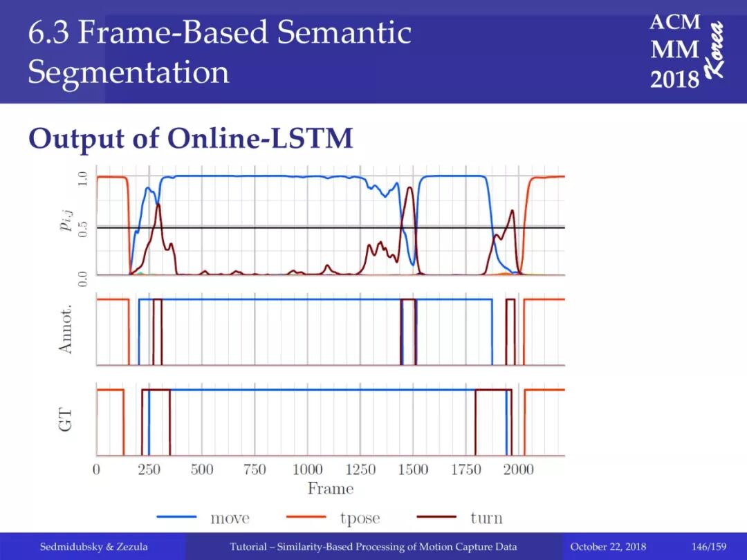Click the "Korea" script label
The height and width of the screenshot is (560, 747).
715,49
